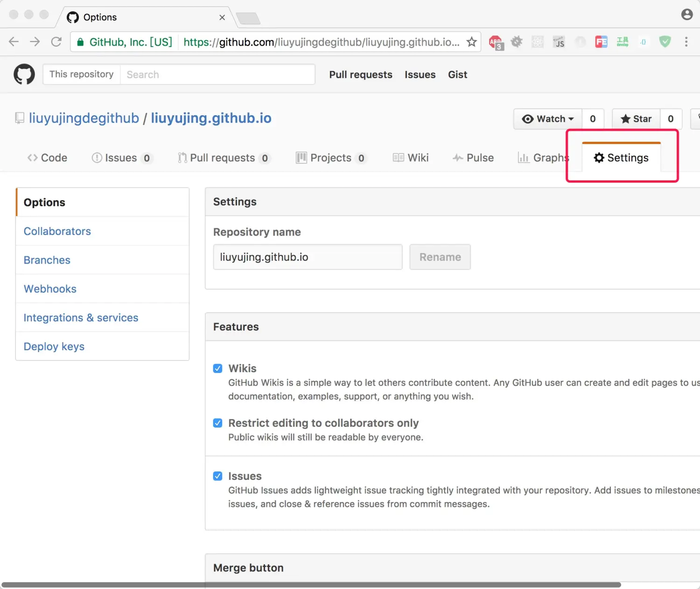Screen dimensions: 700x589
Task: Open Deploy keys in the settings sidebar
Action: (x=102, y=346)
